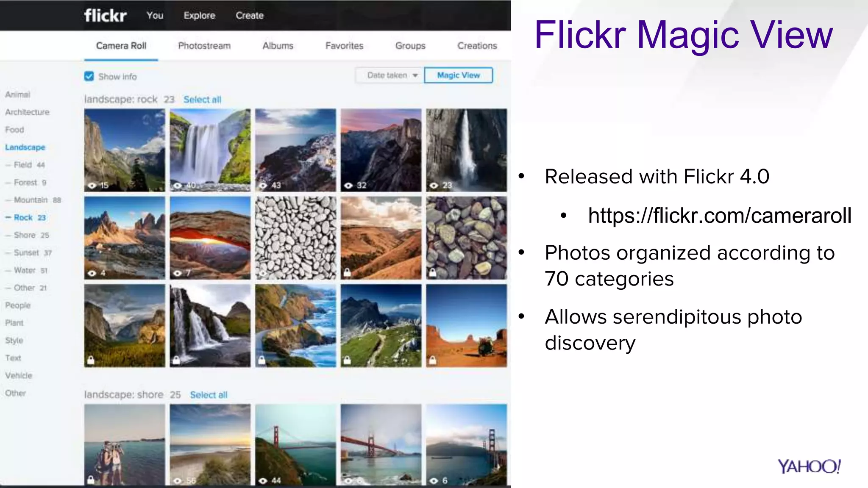Click Select all for landscape: rock
Image resolution: width=868 pixels, height=488 pixels.
pyautogui.click(x=202, y=100)
